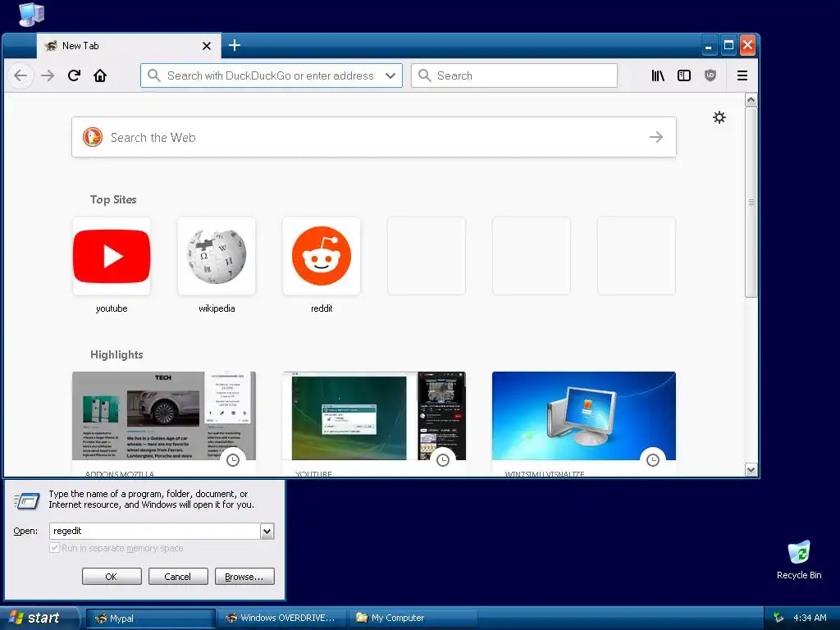
Task: Open the Windows start menu
Action: click(39, 619)
